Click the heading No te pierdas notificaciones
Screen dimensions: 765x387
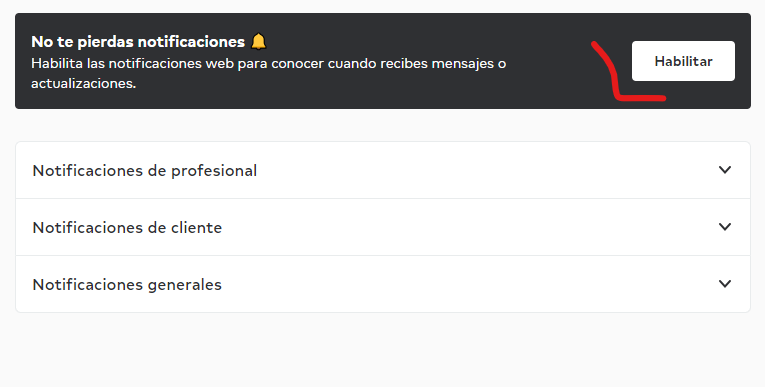coord(138,42)
